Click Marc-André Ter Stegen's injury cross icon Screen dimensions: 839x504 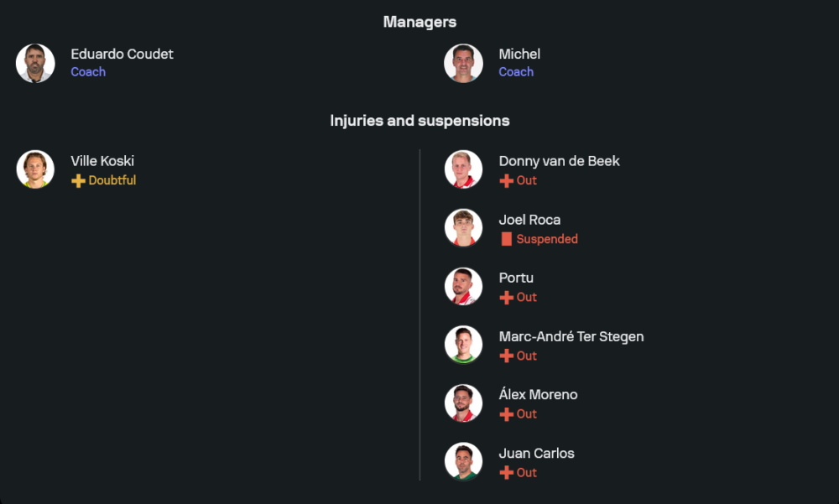[x=506, y=356]
